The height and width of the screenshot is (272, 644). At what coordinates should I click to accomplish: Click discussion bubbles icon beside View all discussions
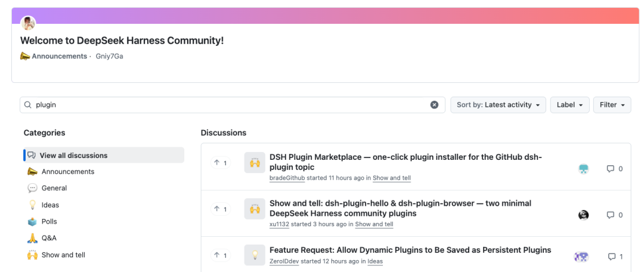tap(32, 155)
